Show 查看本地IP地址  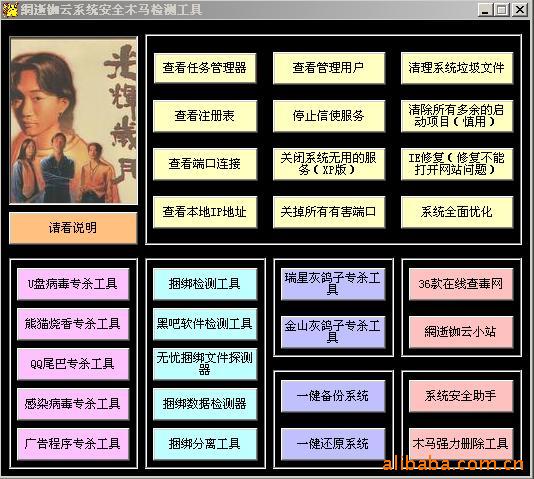coord(205,212)
